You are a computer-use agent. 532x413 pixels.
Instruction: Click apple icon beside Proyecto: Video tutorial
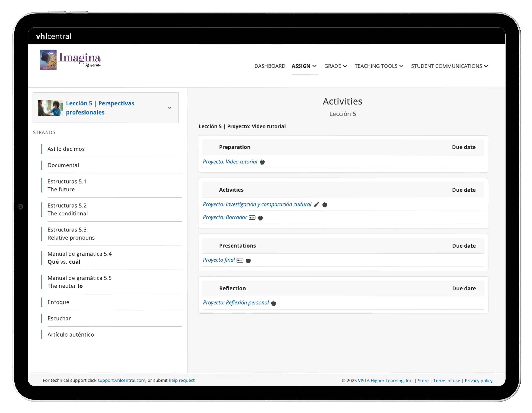(262, 162)
